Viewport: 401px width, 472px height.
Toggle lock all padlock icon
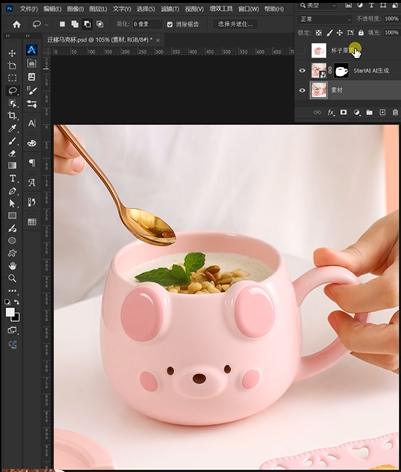pos(361,33)
